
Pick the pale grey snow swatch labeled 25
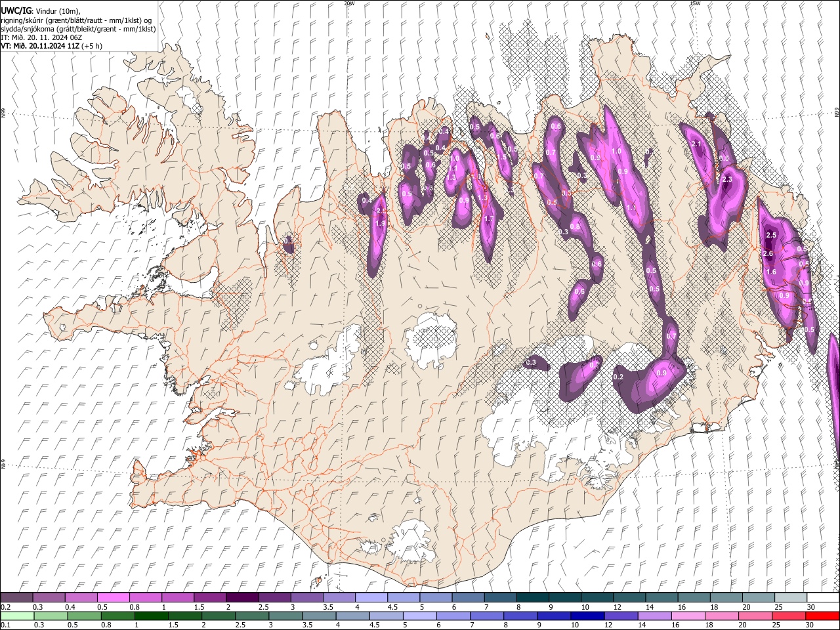(791, 598)
